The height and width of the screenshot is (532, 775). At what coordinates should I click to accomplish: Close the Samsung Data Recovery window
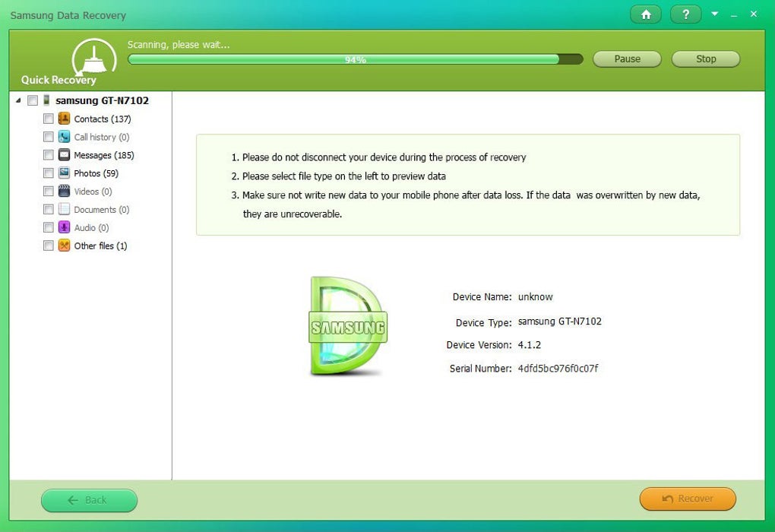tap(754, 14)
